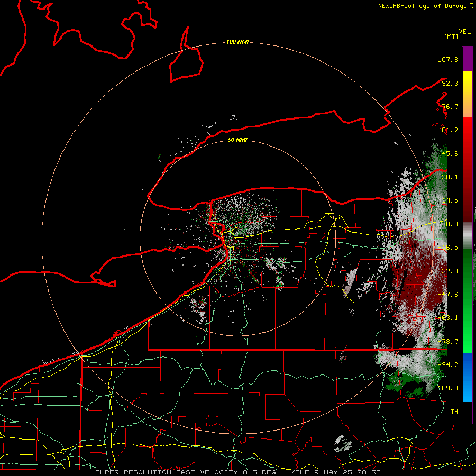This screenshot has width=476, height=476.
Task: Click the -109.8 legend value
Action: tap(446, 388)
